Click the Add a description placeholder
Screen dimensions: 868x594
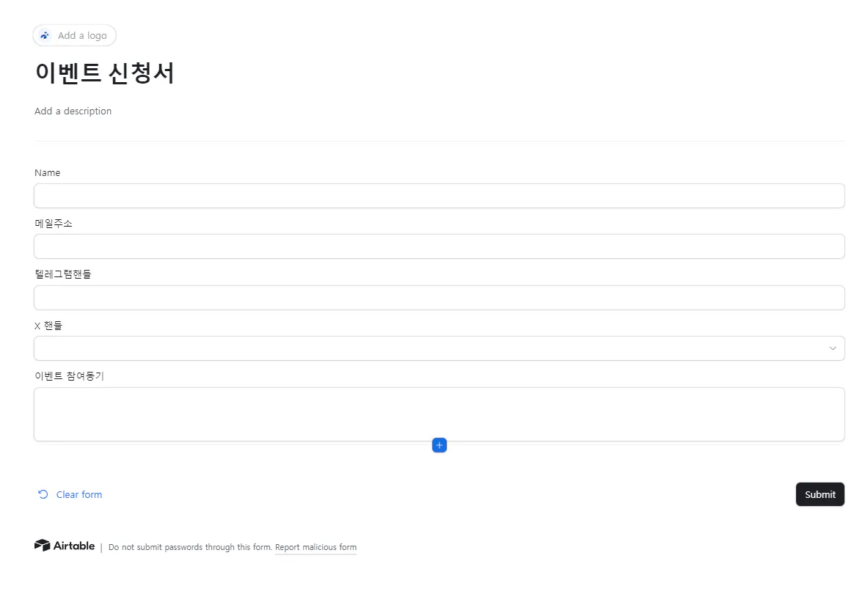click(x=73, y=111)
